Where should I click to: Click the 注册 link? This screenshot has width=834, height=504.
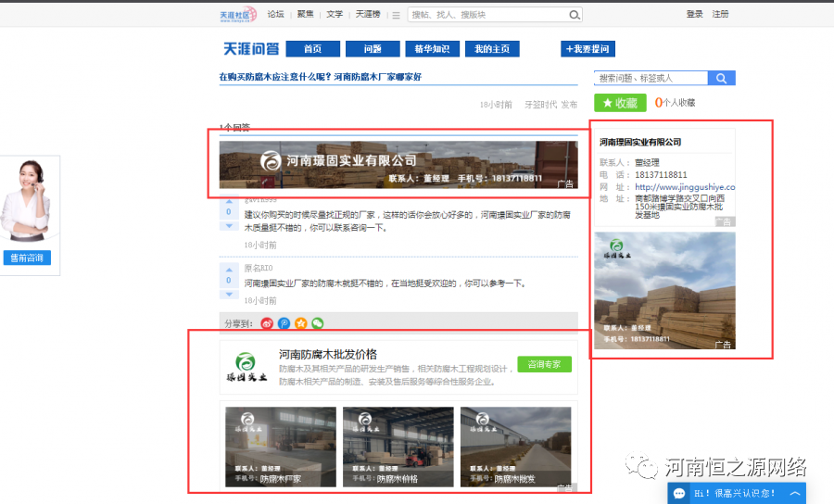[720, 14]
